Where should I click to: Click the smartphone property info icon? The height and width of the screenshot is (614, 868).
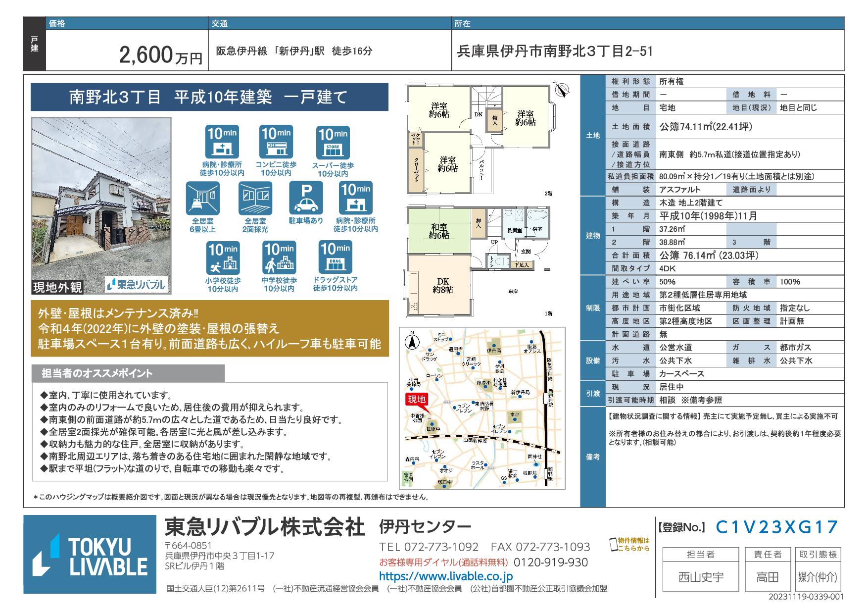614,544
